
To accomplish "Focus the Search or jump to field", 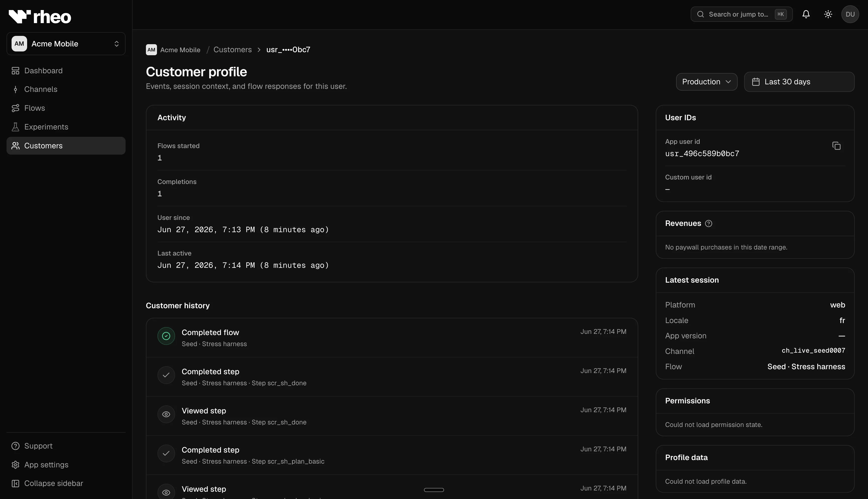I will (741, 14).
